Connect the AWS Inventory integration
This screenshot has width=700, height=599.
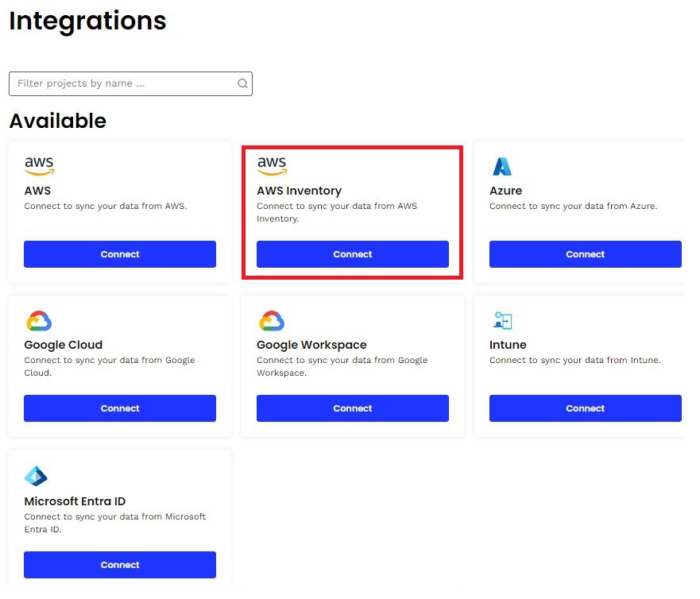(x=352, y=254)
